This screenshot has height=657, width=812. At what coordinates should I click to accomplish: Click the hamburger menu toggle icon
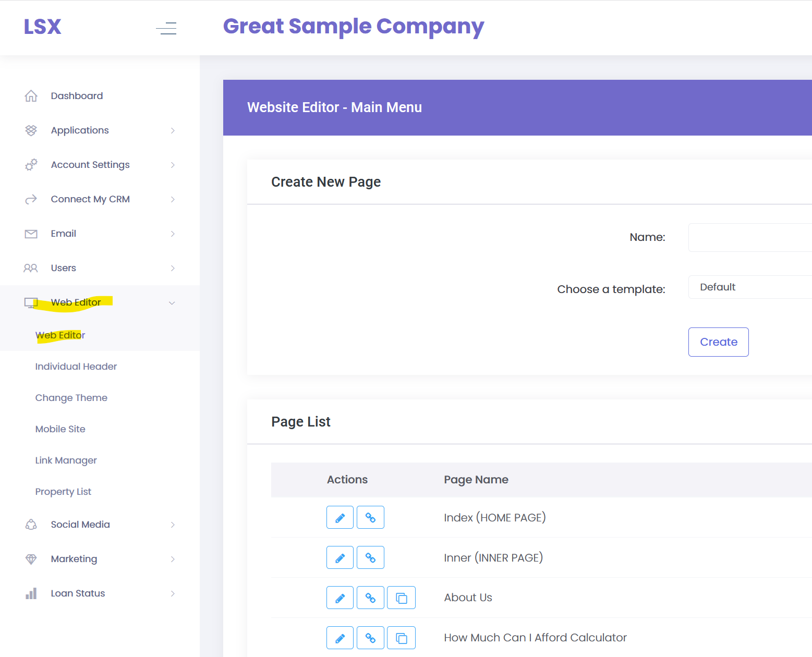(x=166, y=28)
